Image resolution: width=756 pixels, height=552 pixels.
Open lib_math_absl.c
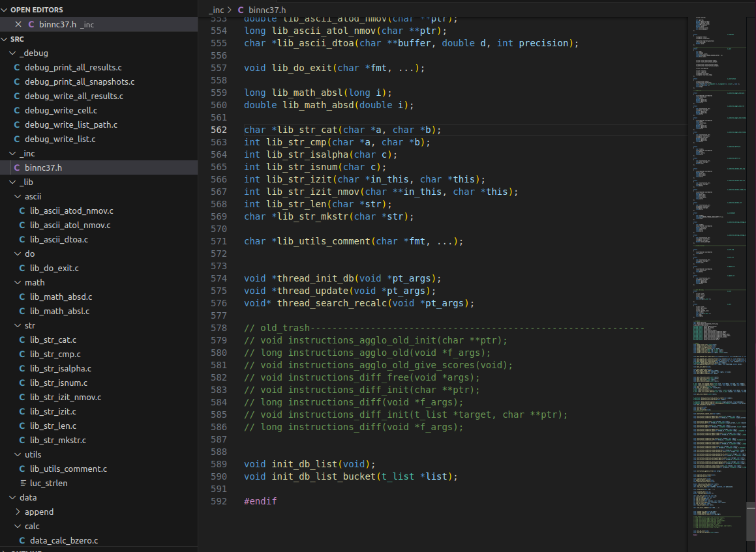(60, 311)
